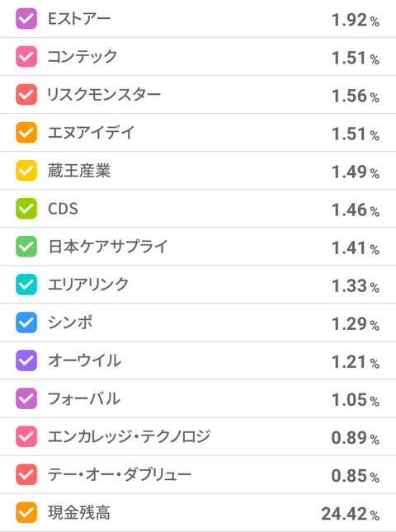
Task: Select the Eストアー 1.92% percentage
Action: (356, 20)
